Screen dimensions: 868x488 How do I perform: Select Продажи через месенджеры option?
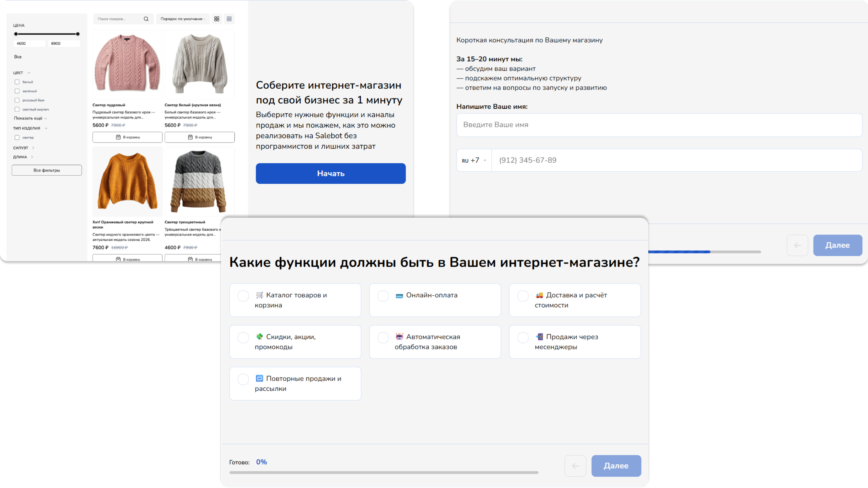click(523, 338)
